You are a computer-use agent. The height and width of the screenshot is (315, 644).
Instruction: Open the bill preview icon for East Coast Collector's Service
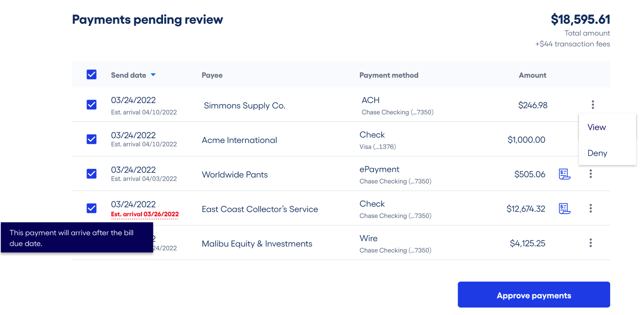[564, 209]
